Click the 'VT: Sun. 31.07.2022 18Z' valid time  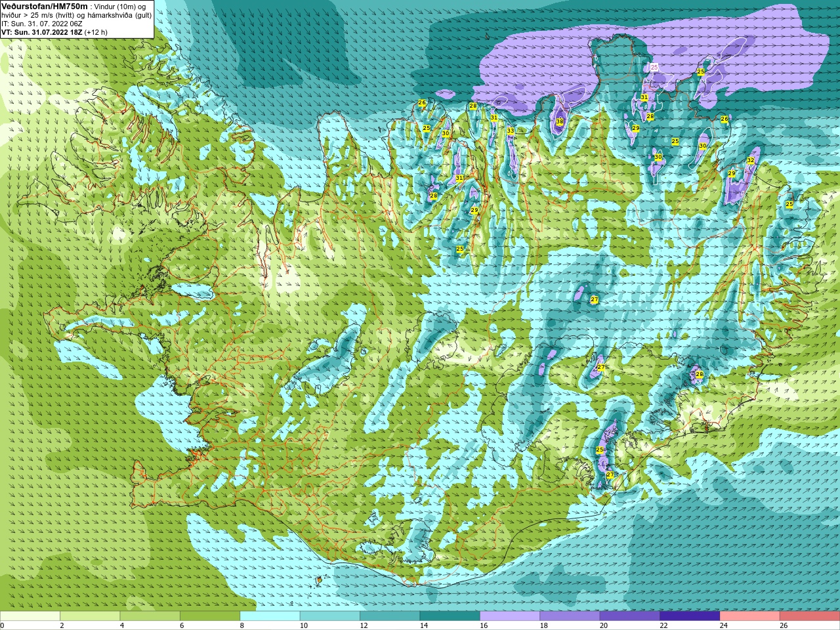[42, 32]
